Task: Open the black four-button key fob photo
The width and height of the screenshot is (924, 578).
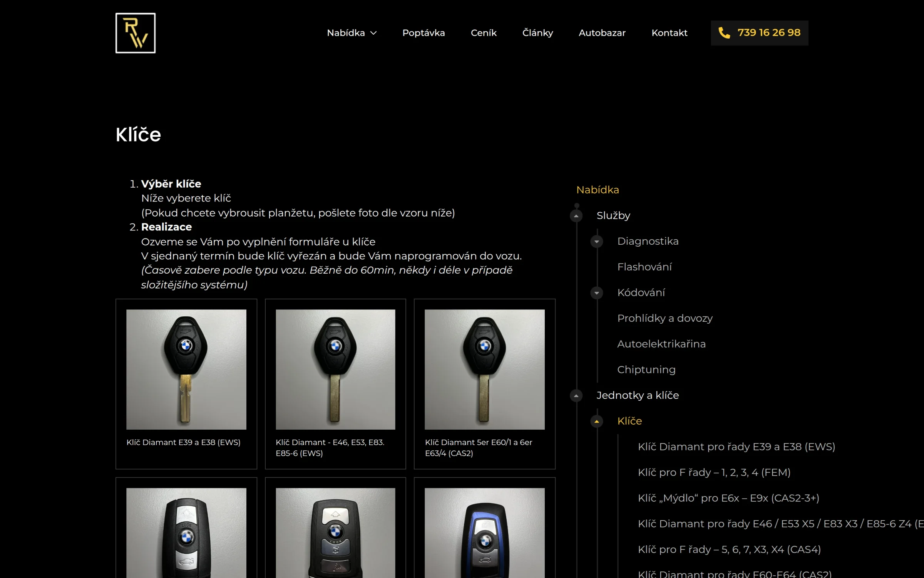Action: point(335,533)
